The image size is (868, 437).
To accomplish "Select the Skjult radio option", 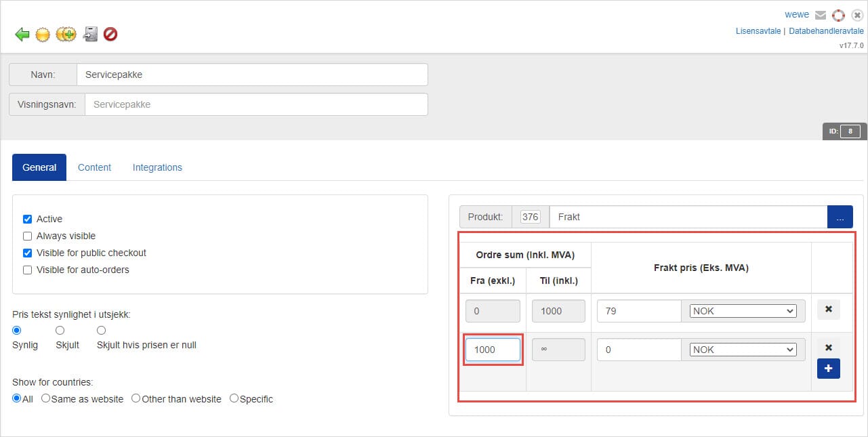I will [x=60, y=331].
